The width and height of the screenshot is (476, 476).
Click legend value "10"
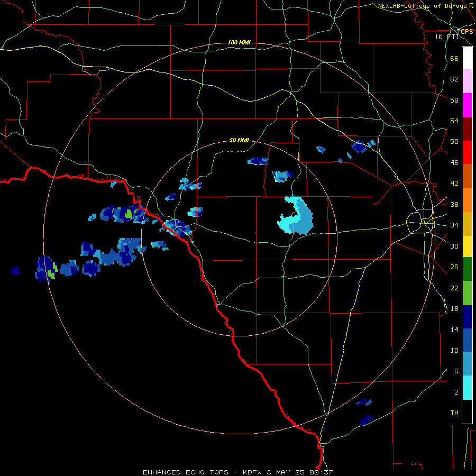tap(454, 350)
